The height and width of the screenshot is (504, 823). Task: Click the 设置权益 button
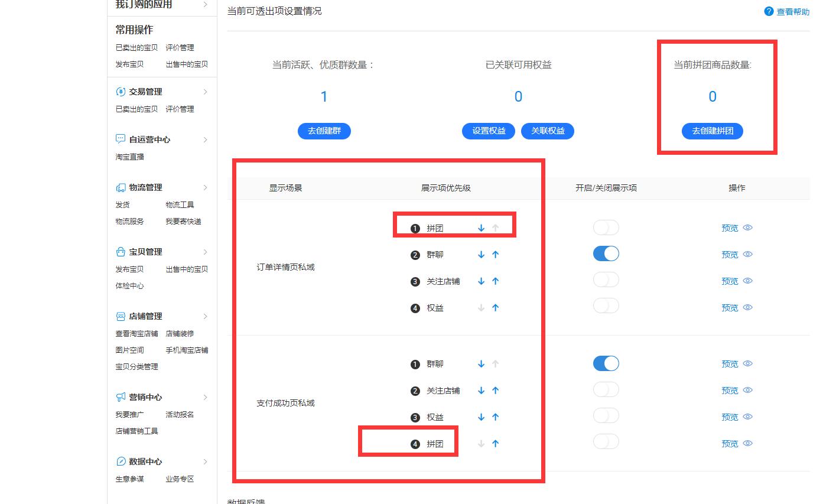click(x=488, y=131)
